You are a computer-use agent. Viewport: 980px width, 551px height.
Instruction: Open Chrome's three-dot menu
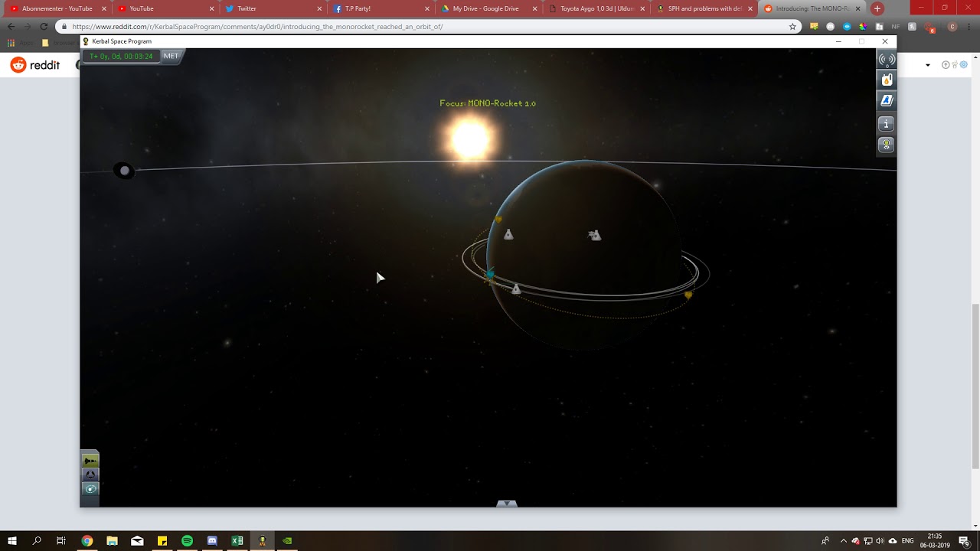pyautogui.click(x=969, y=26)
